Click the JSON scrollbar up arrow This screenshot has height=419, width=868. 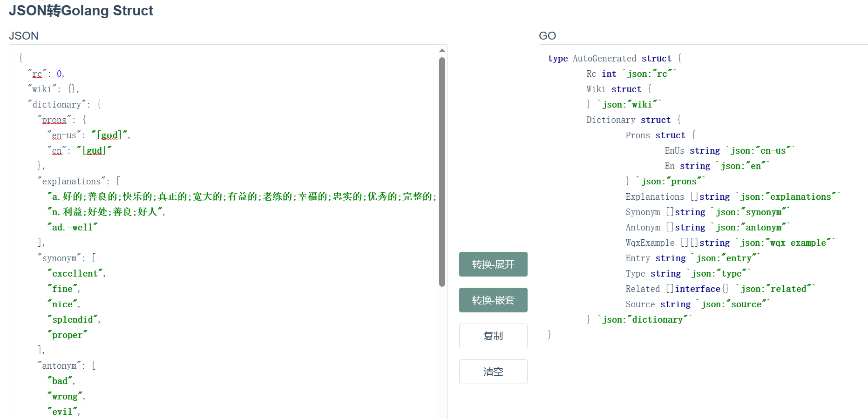click(x=442, y=50)
